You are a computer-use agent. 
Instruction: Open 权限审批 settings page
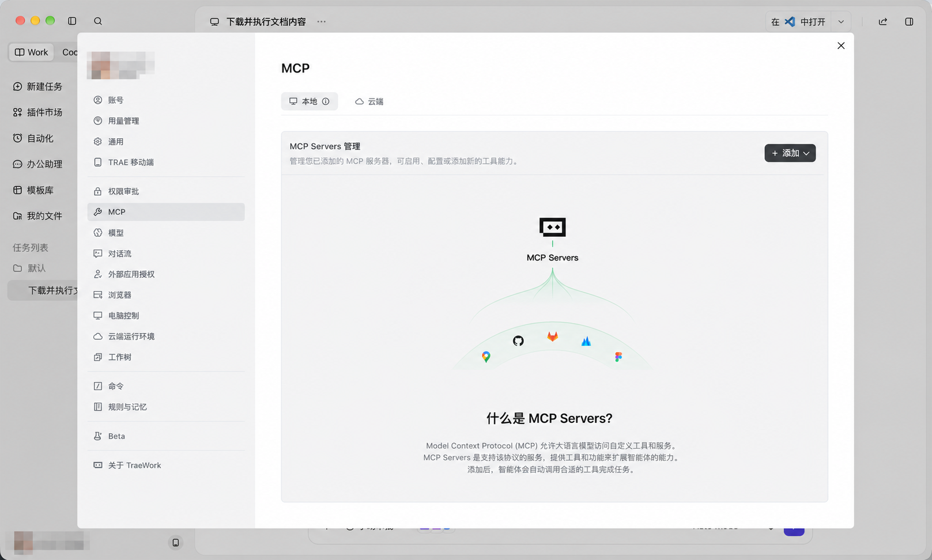pos(166,191)
